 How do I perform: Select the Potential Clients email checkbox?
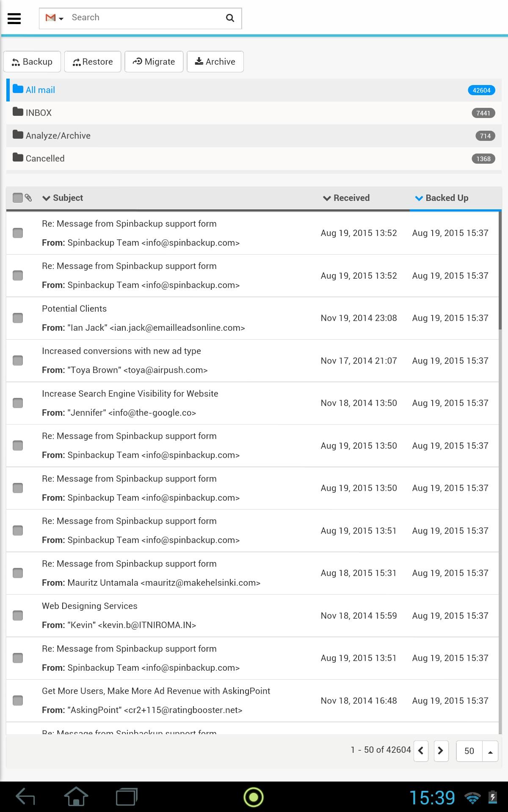tap(18, 318)
